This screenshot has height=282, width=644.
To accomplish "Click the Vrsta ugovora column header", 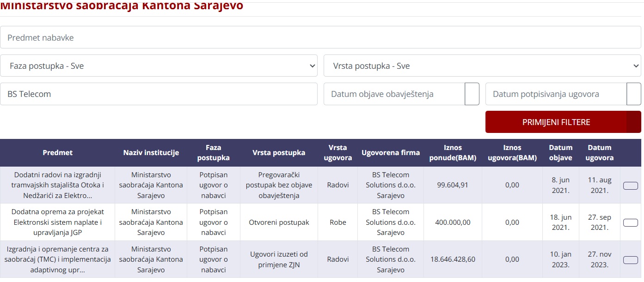I will point(338,153).
